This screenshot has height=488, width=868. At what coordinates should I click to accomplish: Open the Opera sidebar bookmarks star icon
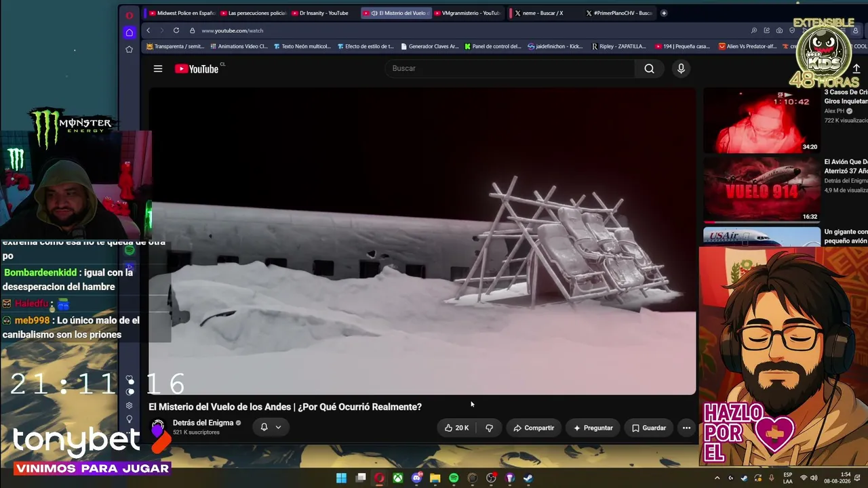130,49
